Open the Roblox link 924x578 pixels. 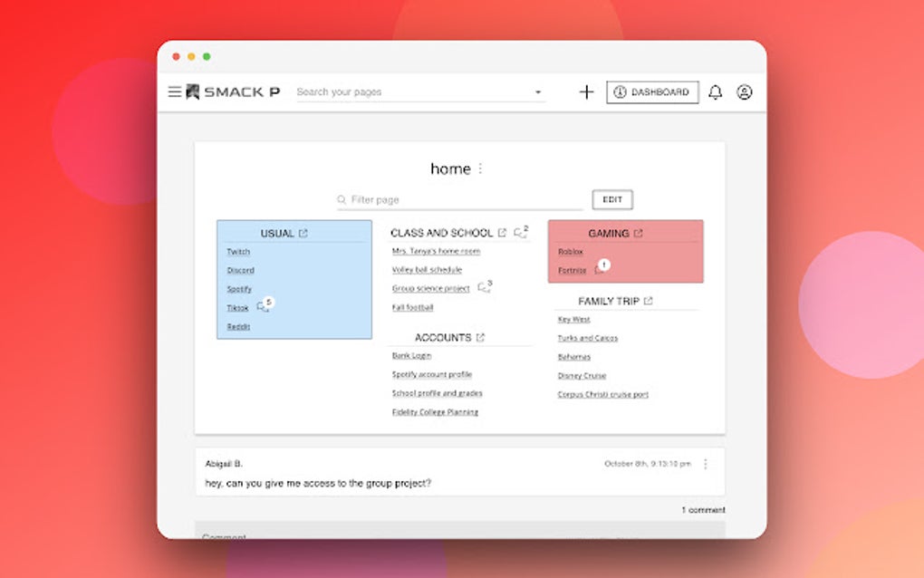pos(570,251)
